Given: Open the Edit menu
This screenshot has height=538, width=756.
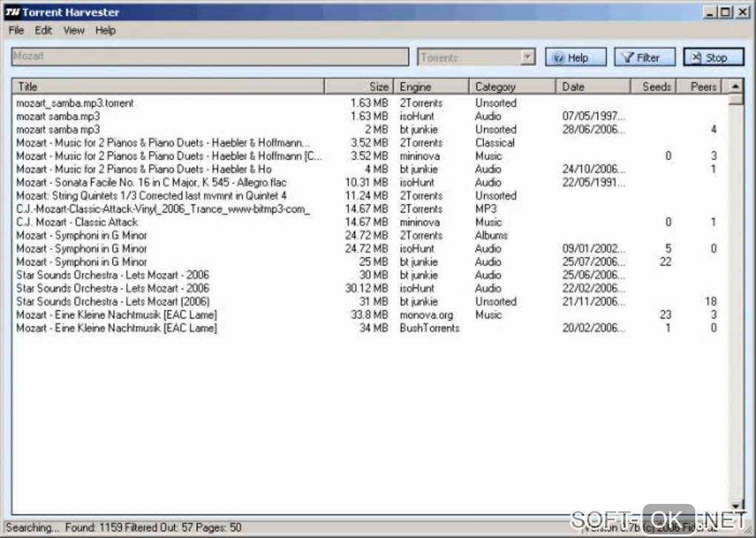Looking at the screenshot, I should (43, 30).
